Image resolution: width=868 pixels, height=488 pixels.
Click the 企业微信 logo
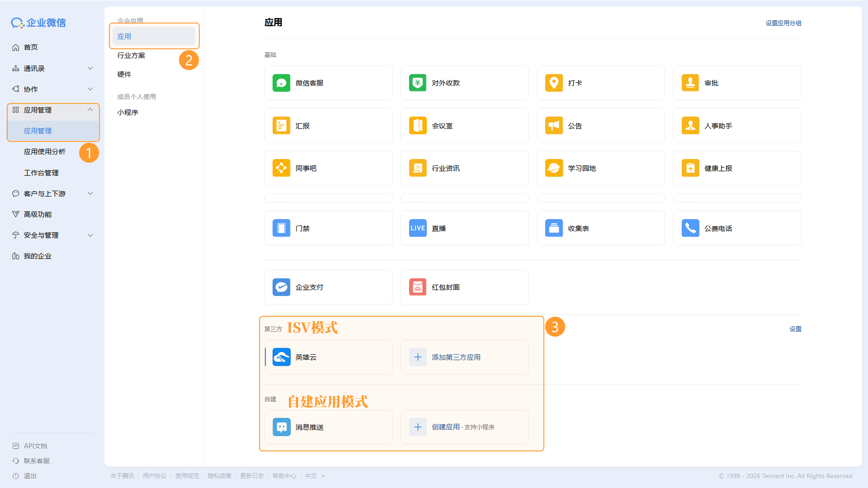pyautogui.click(x=38, y=23)
